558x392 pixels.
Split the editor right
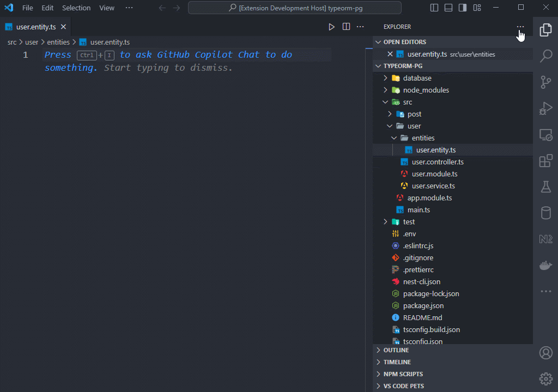346,27
